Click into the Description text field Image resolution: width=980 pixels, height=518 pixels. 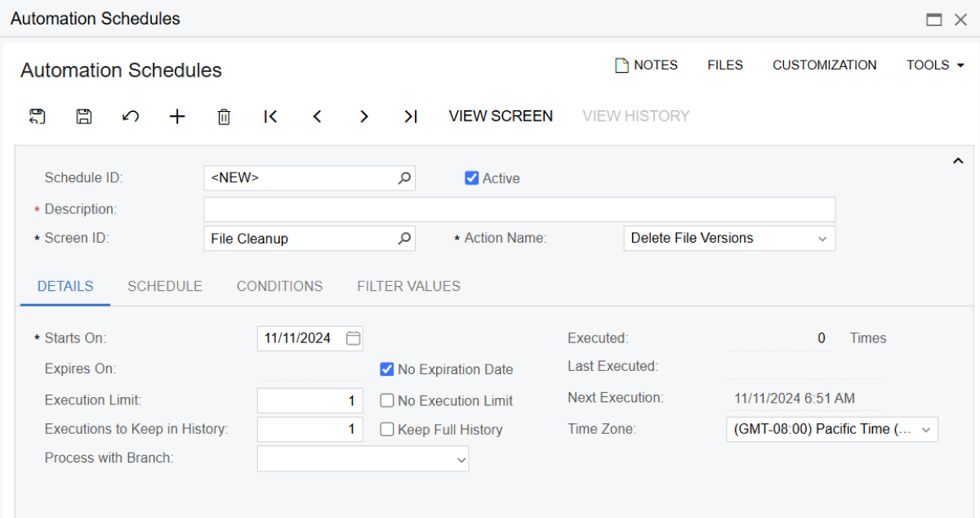(519, 209)
